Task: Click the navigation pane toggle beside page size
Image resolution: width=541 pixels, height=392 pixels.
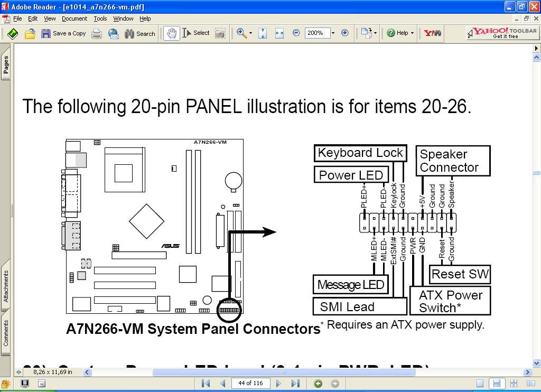Action: pyautogui.click(x=18, y=372)
